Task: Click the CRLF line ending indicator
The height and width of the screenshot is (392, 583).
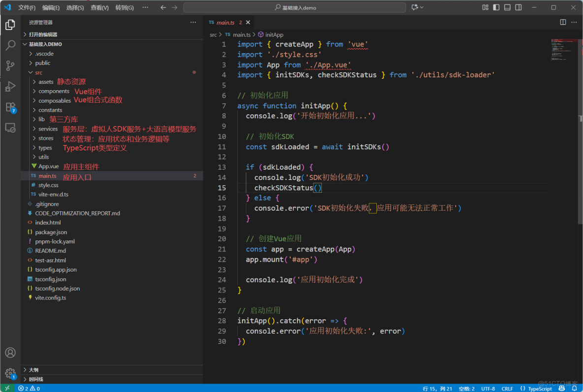Action: click(x=507, y=389)
